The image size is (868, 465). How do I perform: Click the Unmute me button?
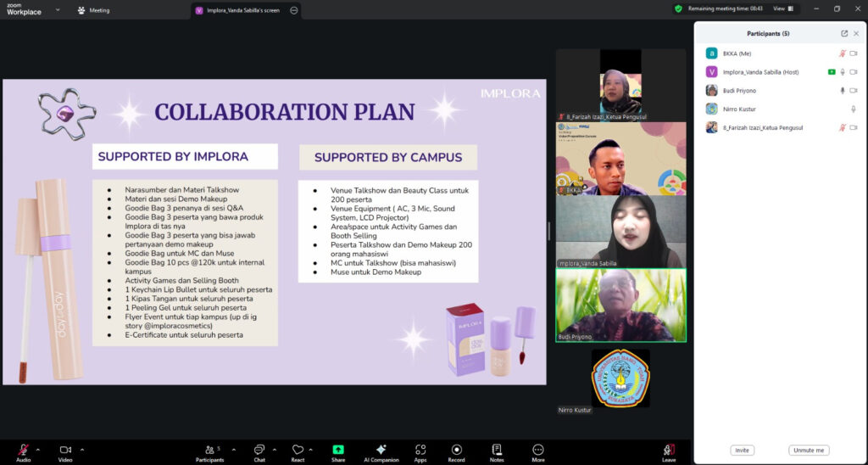coord(809,450)
